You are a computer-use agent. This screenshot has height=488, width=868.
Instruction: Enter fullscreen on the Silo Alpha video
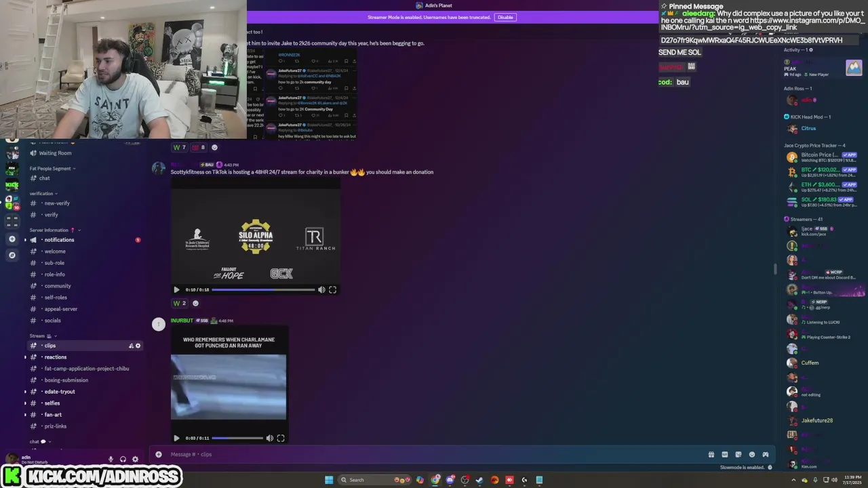332,289
